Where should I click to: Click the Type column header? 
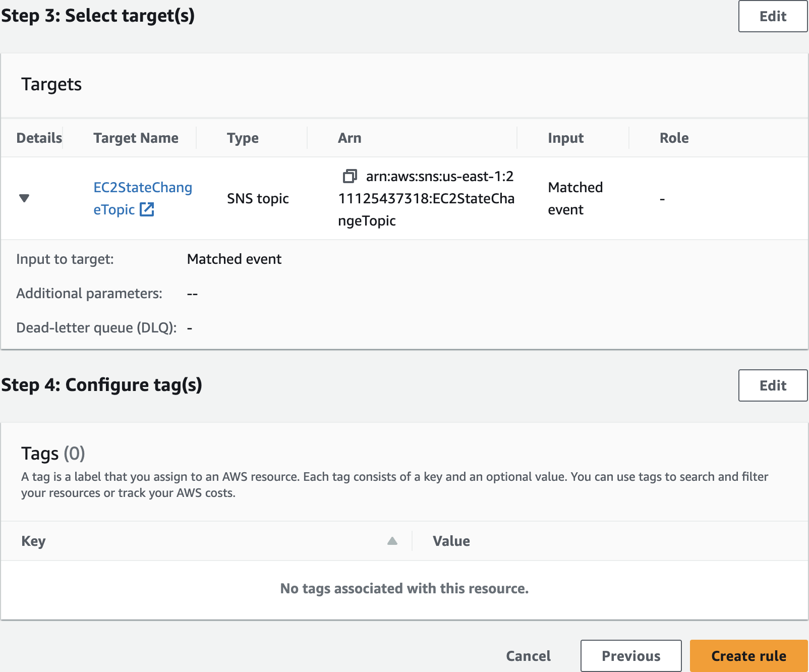(x=243, y=138)
